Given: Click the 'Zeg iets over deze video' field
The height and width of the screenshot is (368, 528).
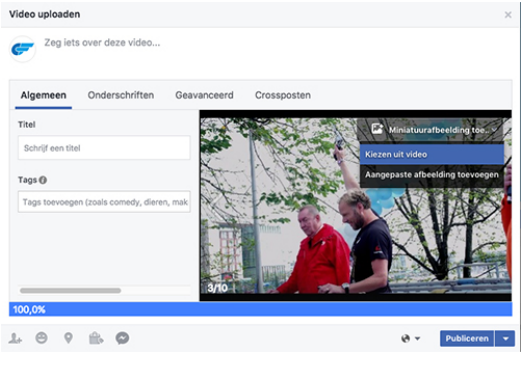Looking at the screenshot, I should tap(102, 43).
